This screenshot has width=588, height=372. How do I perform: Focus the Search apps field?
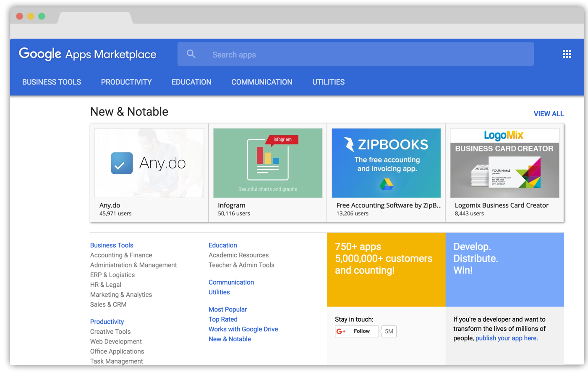click(355, 54)
